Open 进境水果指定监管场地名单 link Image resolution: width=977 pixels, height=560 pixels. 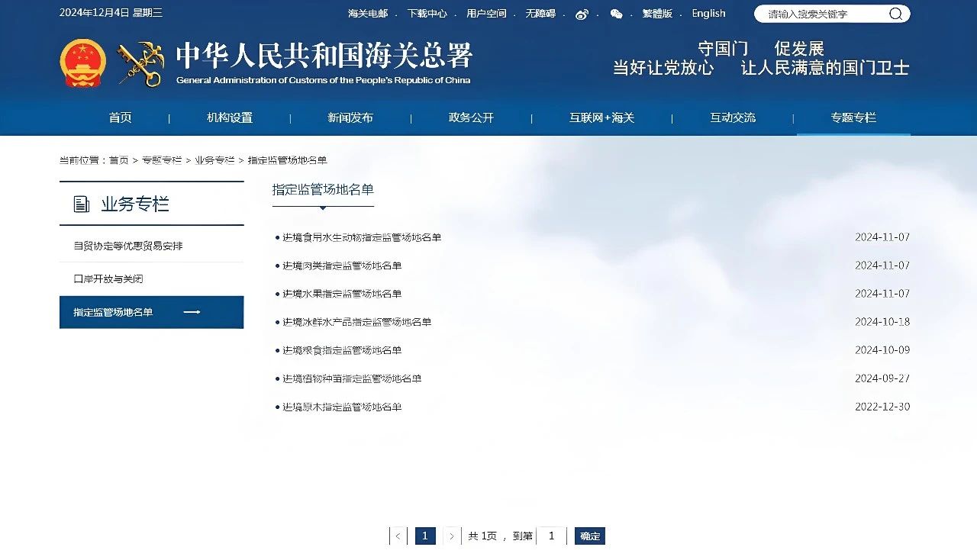tap(342, 294)
